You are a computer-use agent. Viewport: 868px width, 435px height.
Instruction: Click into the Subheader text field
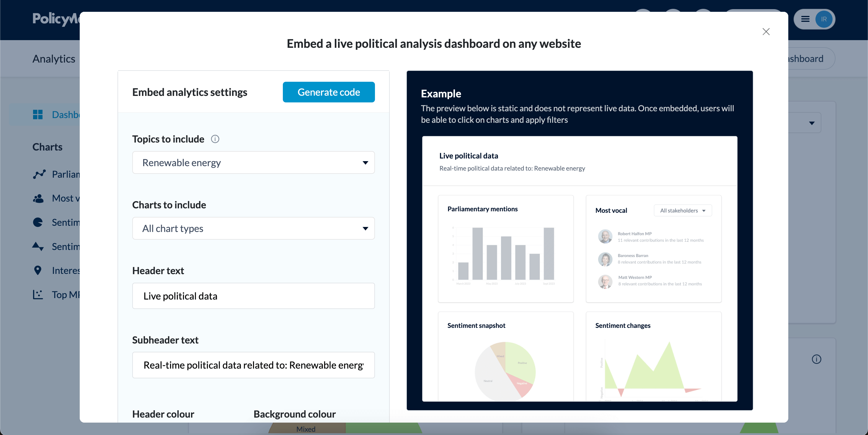click(x=253, y=365)
